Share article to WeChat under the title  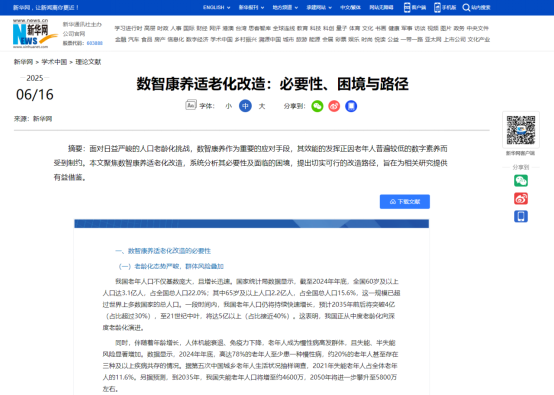pyautogui.click(x=317, y=106)
